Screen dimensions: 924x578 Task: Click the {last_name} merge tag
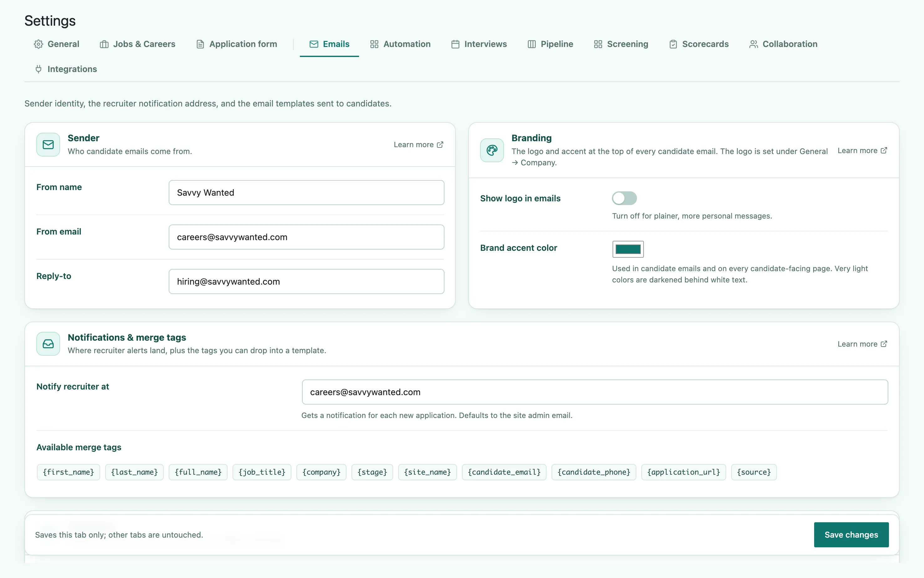pos(135,472)
